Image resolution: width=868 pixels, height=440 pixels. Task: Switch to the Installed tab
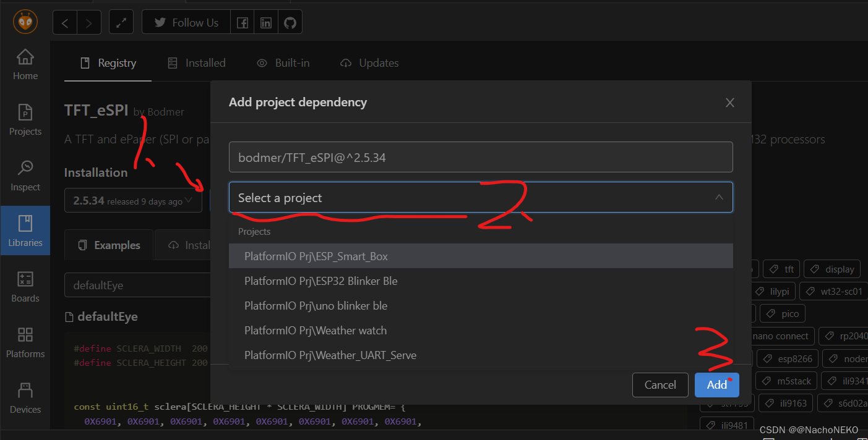[x=196, y=63]
